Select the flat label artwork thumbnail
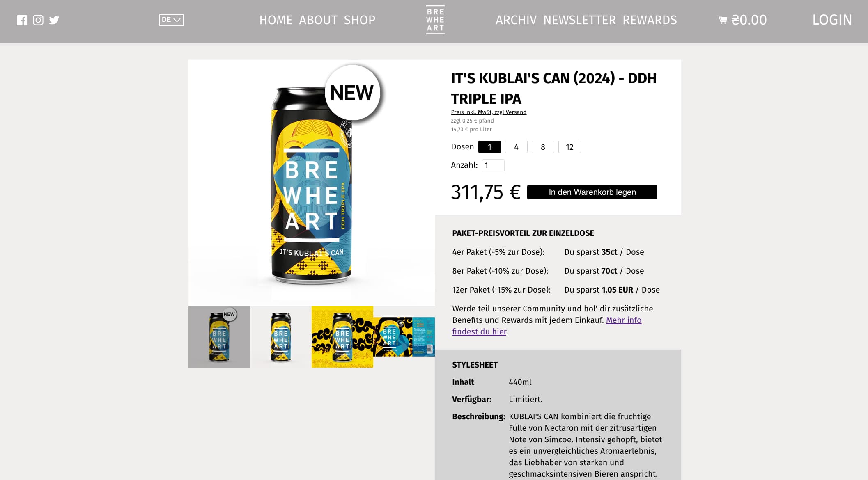The width and height of the screenshot is (868, 480). pyautogui.click(x=404, y=337)
